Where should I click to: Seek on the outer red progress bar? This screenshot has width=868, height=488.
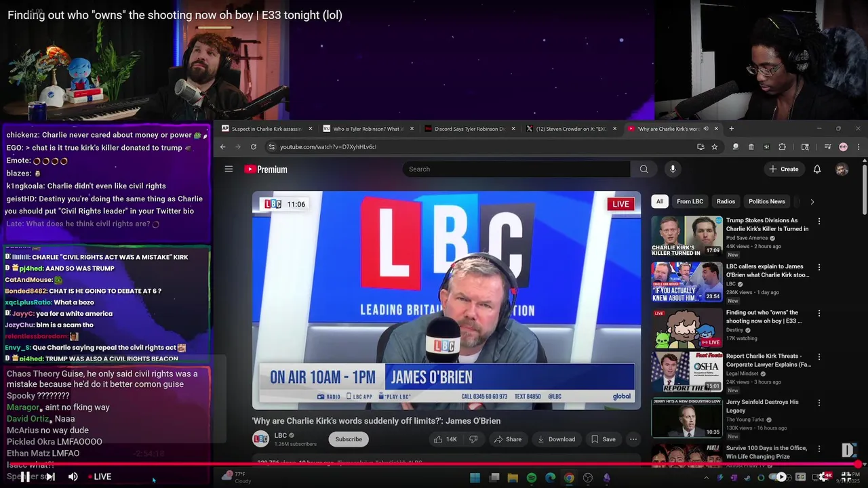[434, 464]
